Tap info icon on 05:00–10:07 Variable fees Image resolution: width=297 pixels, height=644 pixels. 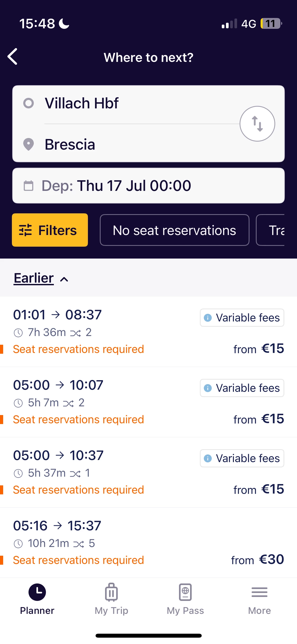point(208,388)
